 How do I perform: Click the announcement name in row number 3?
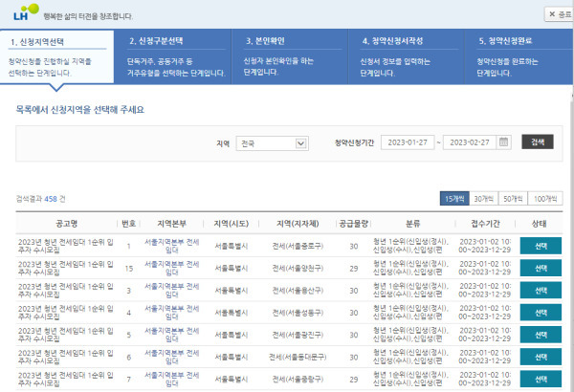66,291
